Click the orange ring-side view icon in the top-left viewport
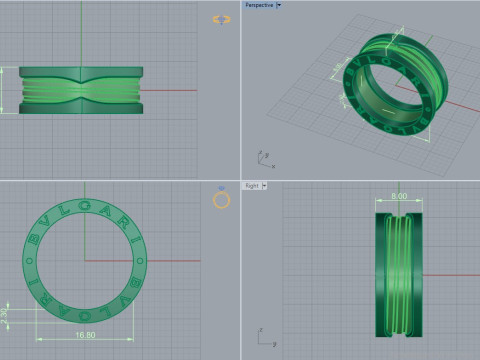 click(x=222, y=20)
